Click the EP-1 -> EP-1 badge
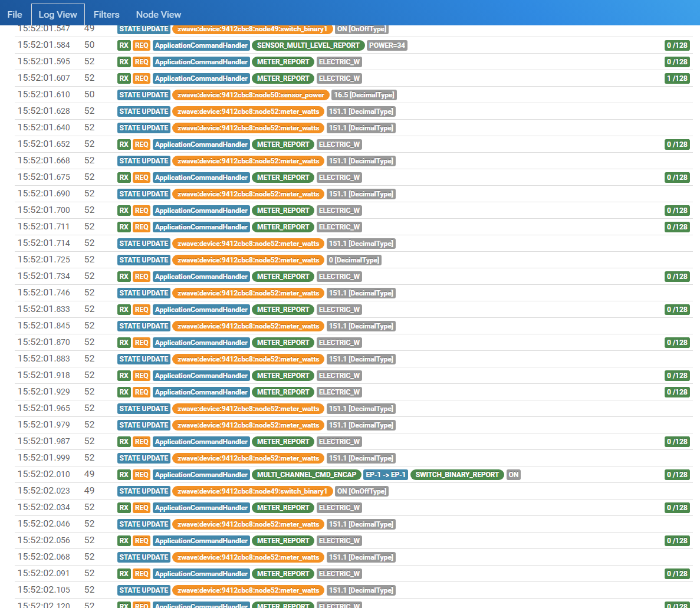The height and width of the screenshot is (608, 700). [386, 475]
